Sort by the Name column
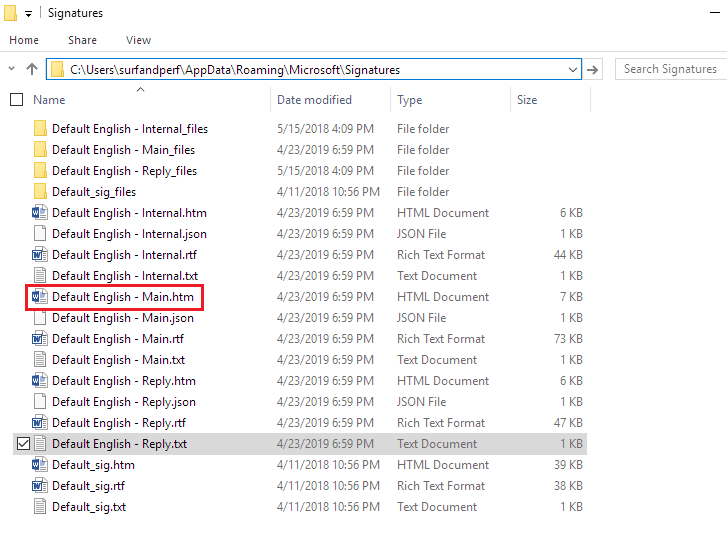Image resolution: width=727 pixels, height=535 pixels. point(49,100)
